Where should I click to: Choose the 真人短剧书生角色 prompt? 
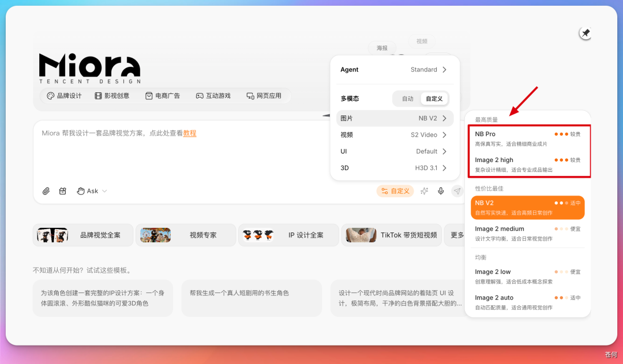coord(252,298)
